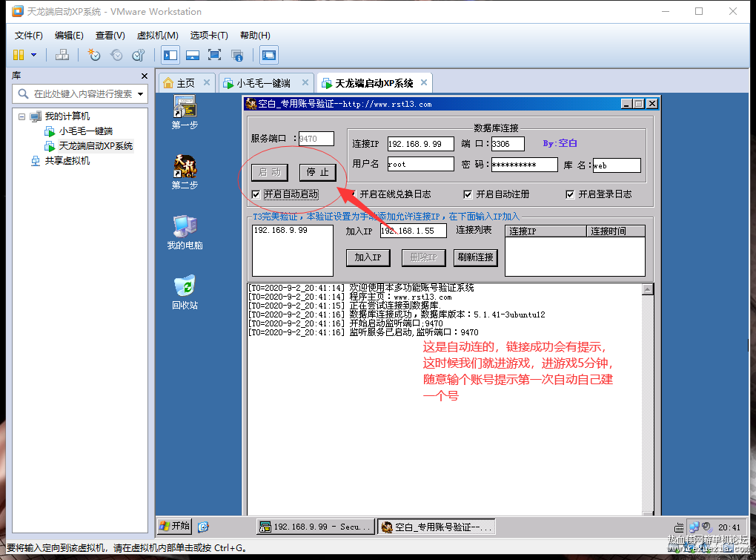Click the 用户名 field containing root
Image resolution: width=756 pixels, height=560 pixels.
[x=420, y=165]
